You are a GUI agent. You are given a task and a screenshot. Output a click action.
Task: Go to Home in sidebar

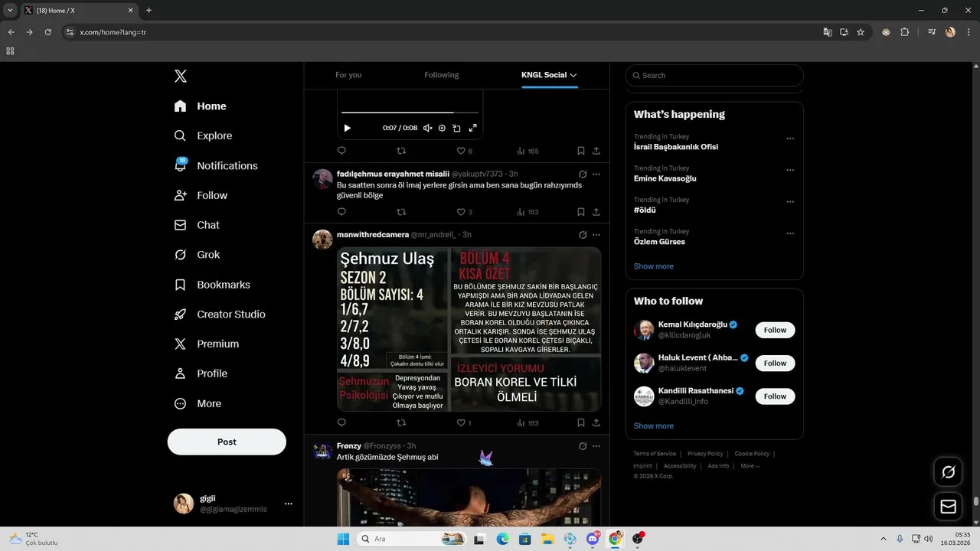click(x=200, y=106)
